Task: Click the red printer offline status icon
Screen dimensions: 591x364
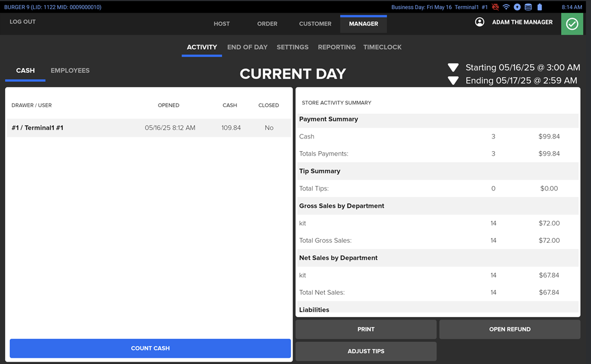Action: pos(495,7)
